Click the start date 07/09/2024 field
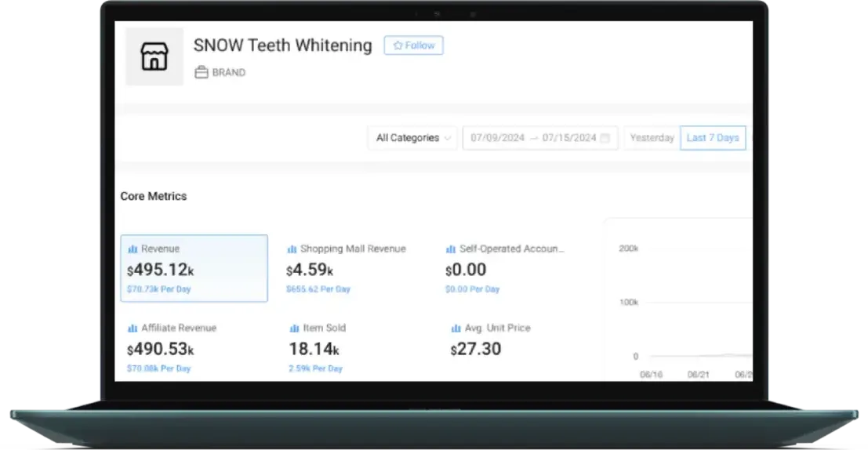The height and width of the screenshot is (450, 868). [497, 138]
